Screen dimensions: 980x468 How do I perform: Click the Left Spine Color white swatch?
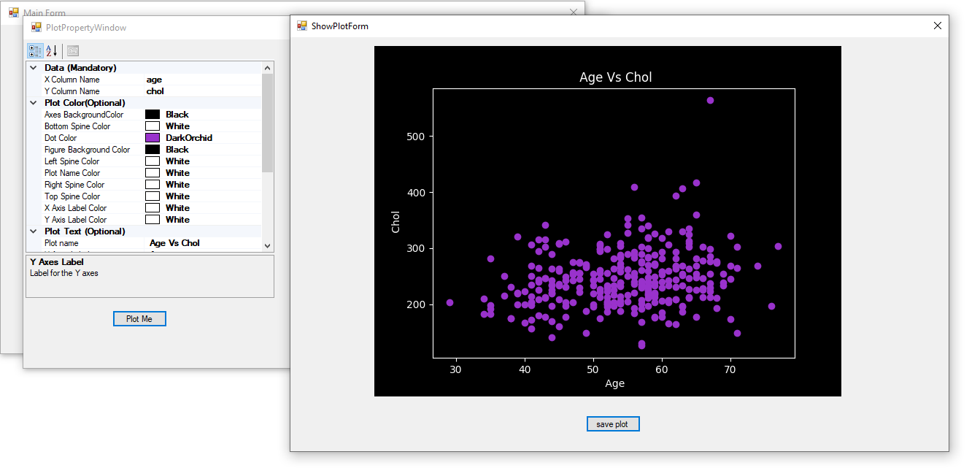[153, 161]
